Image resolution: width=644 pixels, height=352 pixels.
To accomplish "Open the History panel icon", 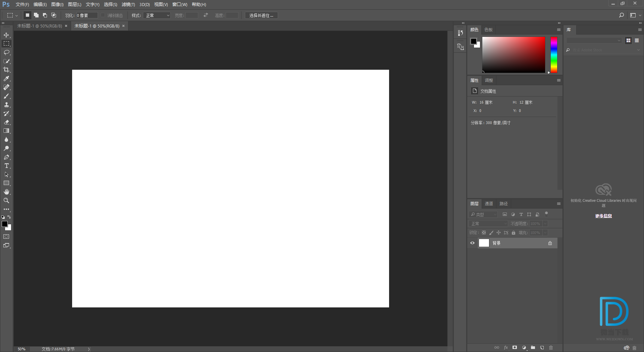I will 460,33.
